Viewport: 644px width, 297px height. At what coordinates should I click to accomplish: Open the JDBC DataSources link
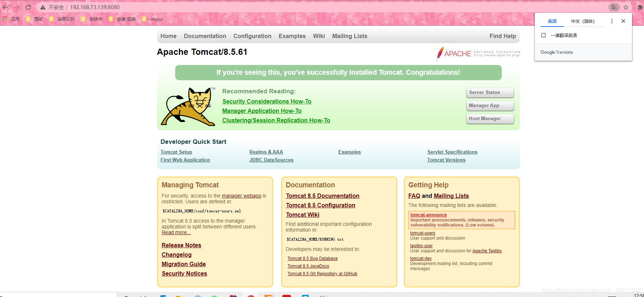(x=271, y=160)
